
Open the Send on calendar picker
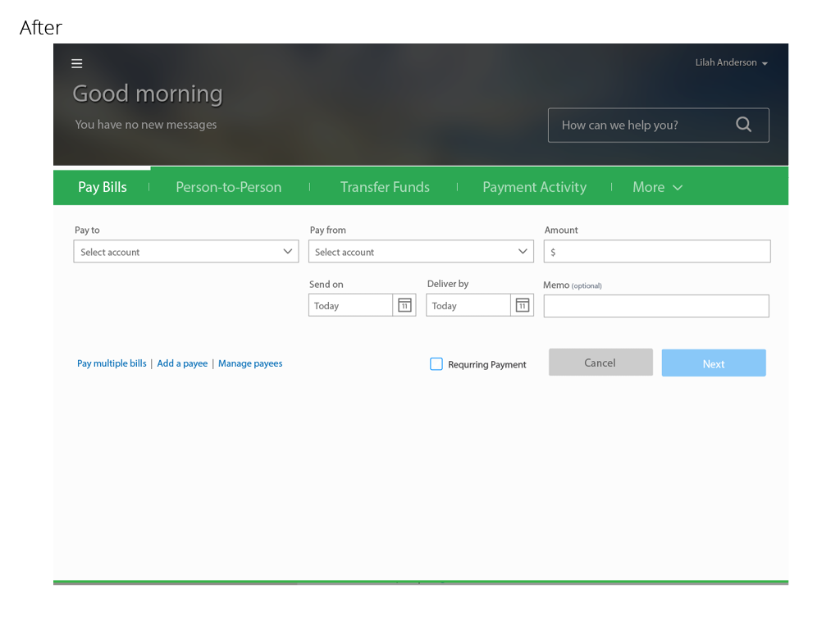pos(404,305)
